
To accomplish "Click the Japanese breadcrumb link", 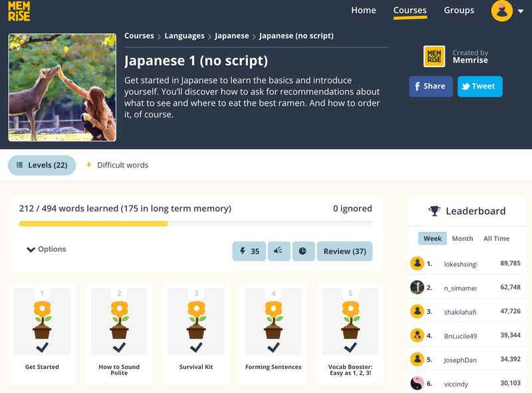I will pyautogui.click(x=231, y=36).
